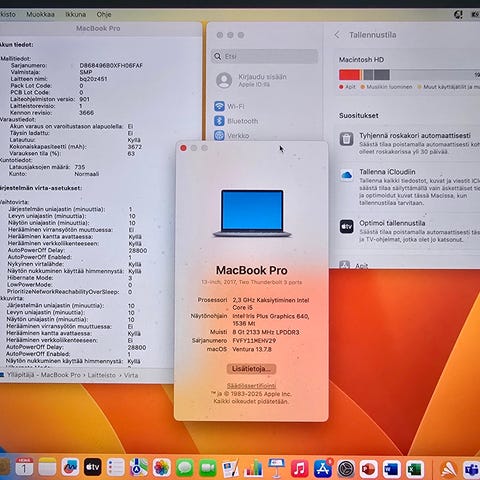480x480 pixels.
Task: Click the Macintosh HD label
Action: tap(361, 60)
